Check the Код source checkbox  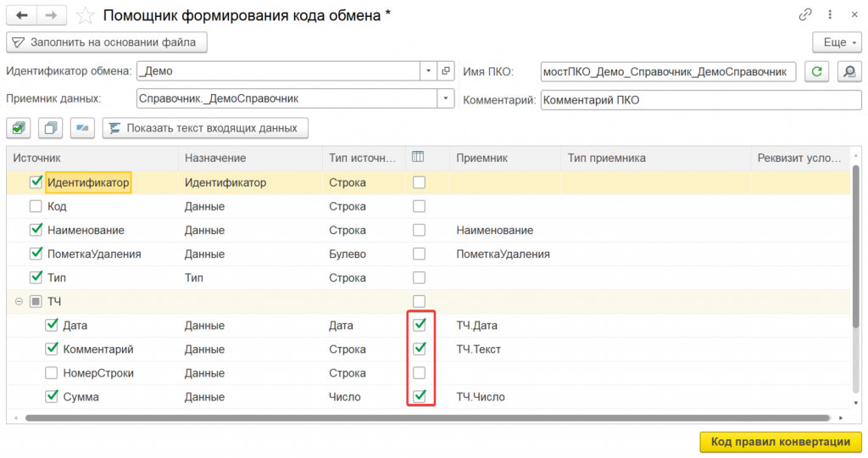point(36,206)
